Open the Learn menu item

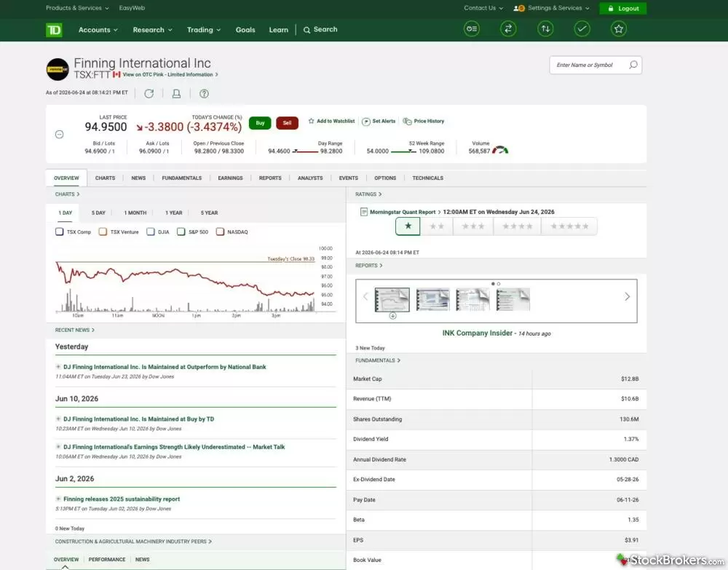click(279, 30)
